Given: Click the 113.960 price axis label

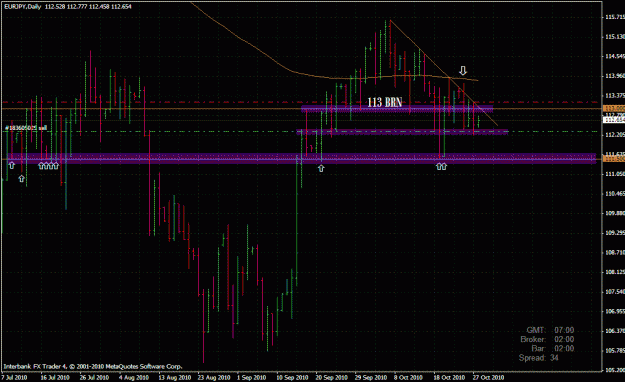Looking at the screenshot, I should [x=614, y=76].
